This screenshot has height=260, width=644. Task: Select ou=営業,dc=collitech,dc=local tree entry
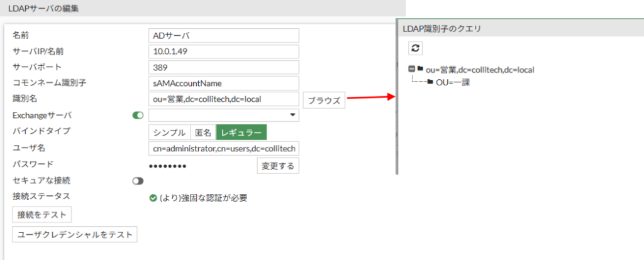480,70
